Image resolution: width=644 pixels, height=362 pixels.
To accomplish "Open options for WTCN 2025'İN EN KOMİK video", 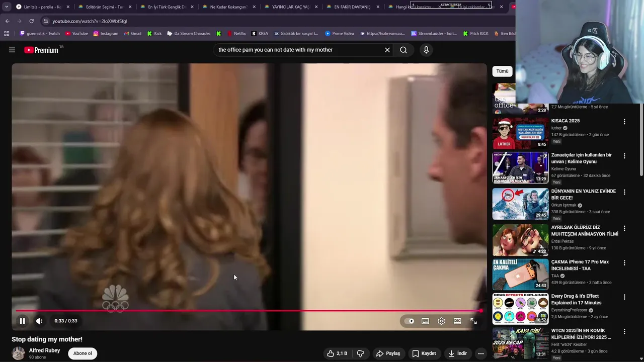I will (624, 332).
